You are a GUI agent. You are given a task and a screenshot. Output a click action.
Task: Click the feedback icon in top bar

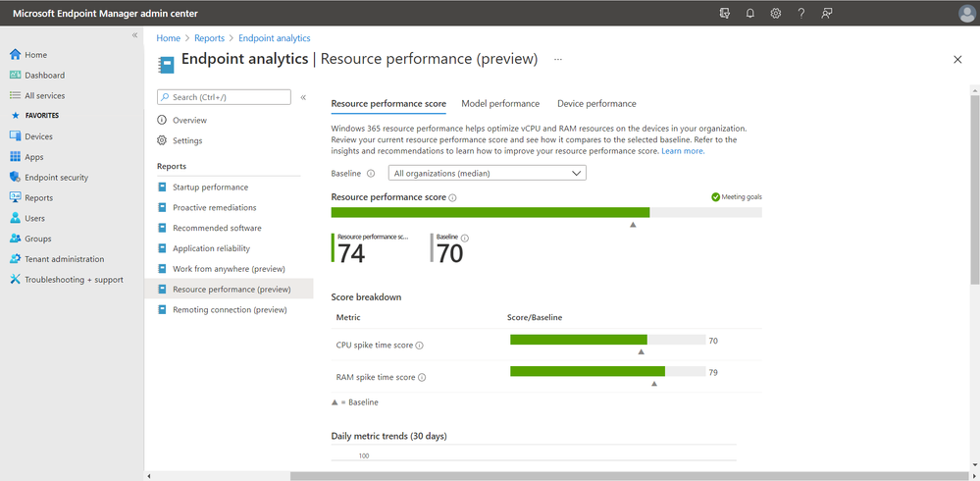[x=827, y=13]
